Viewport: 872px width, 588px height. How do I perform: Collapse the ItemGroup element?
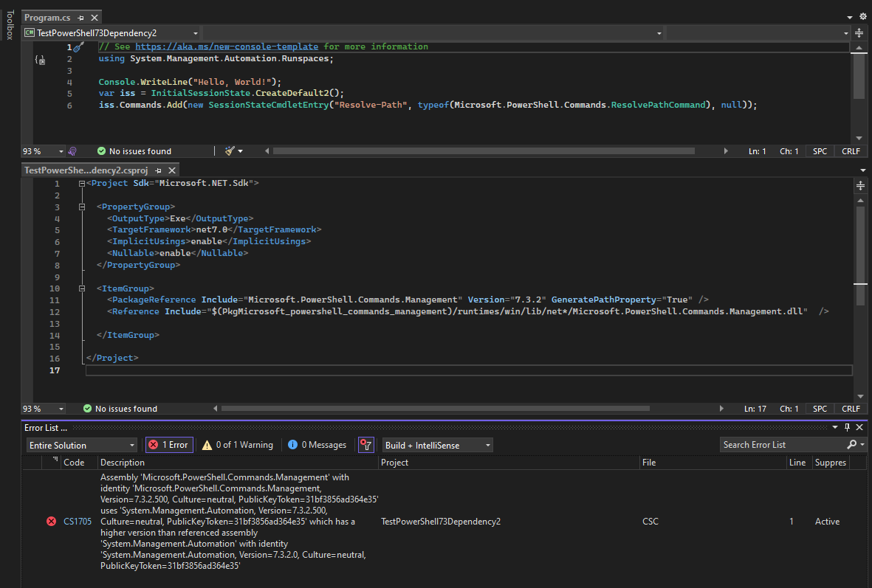(82, 288)
